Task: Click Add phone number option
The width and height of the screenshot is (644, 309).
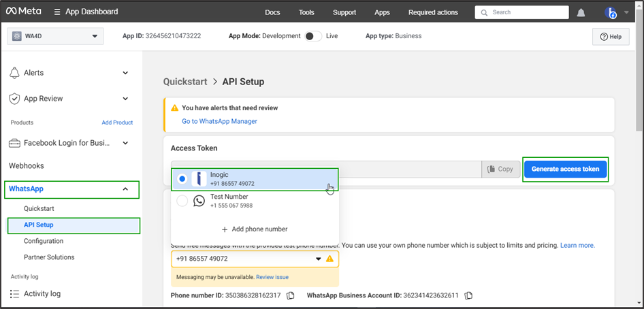Action: coord(255,229)
